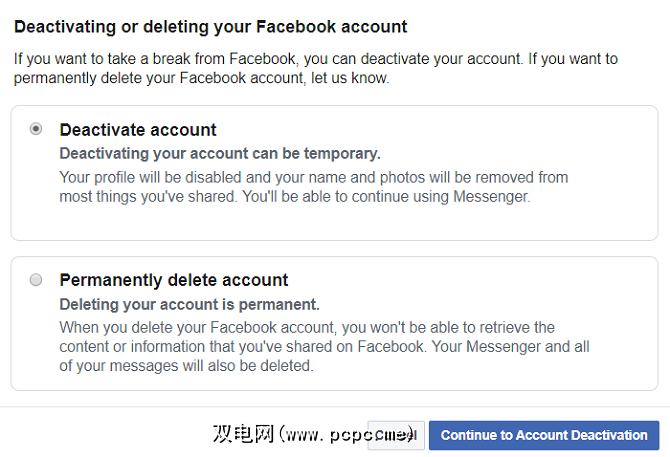Click the 'Deactivate account' option title
The height and width of the screenshot is (457, 670).
[138, 130]
